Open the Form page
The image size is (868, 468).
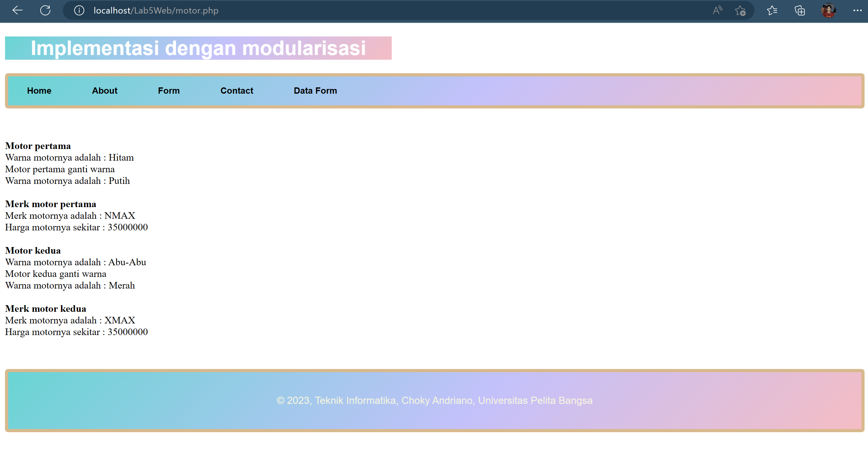[x=169, y=91]
